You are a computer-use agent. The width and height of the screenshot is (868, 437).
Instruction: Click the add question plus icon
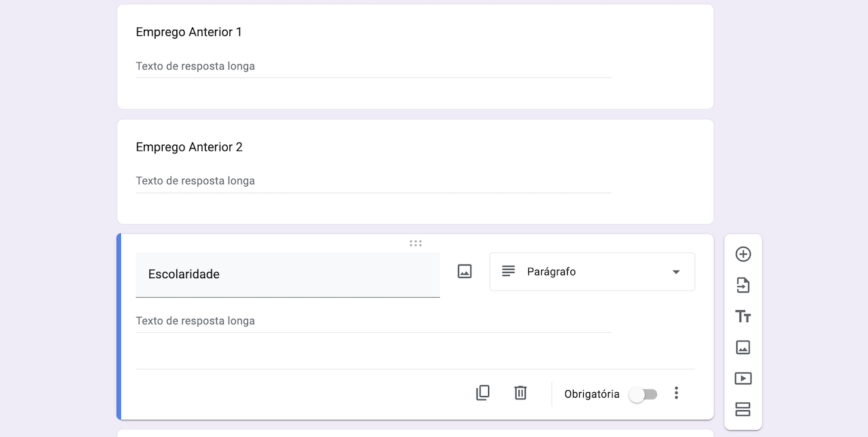(x=743, y=254)
